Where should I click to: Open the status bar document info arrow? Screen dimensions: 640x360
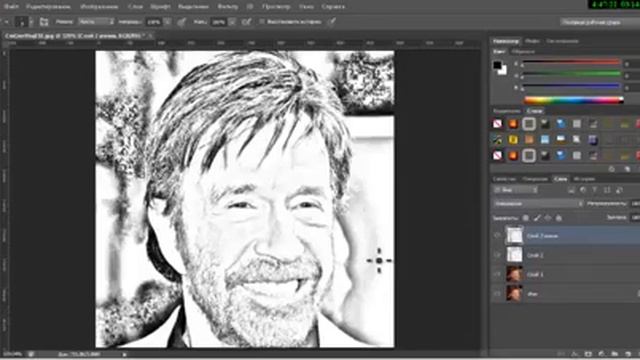tap(124, 354)
